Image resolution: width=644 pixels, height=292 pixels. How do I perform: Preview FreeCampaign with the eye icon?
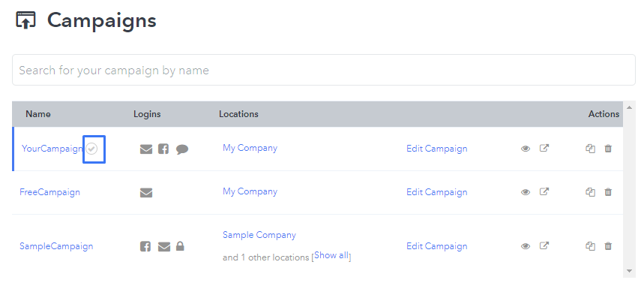[x=526, y=192]
